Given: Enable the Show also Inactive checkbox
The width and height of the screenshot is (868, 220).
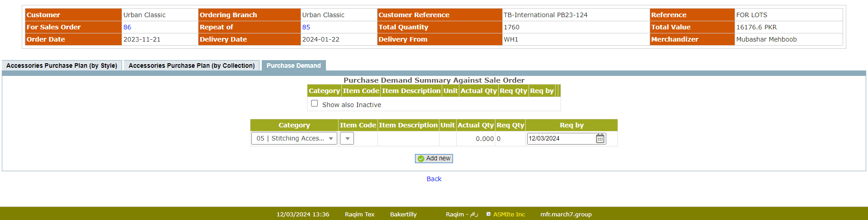Looking at the screenshot, I should (x=315, y=103).
